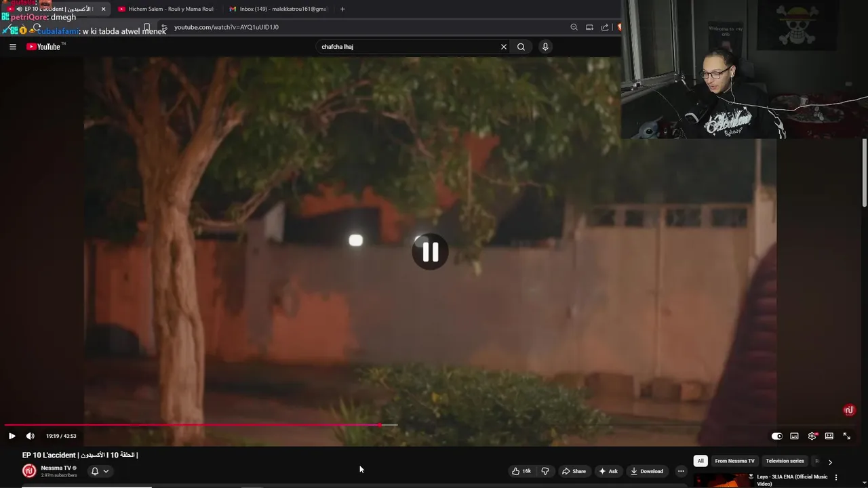Switch to theater mode
The image size is (868, 488).
(829, 436)
